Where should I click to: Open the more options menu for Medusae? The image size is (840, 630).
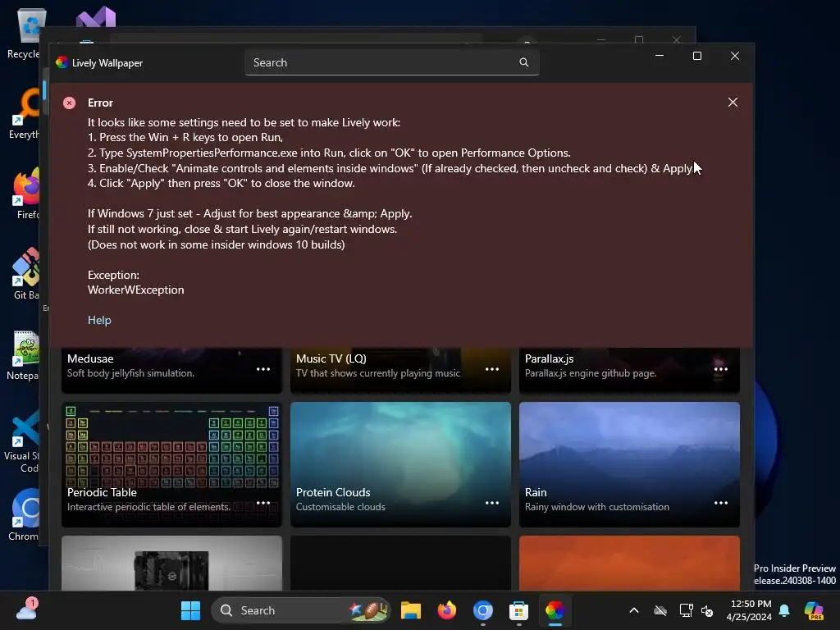[263, 369]
